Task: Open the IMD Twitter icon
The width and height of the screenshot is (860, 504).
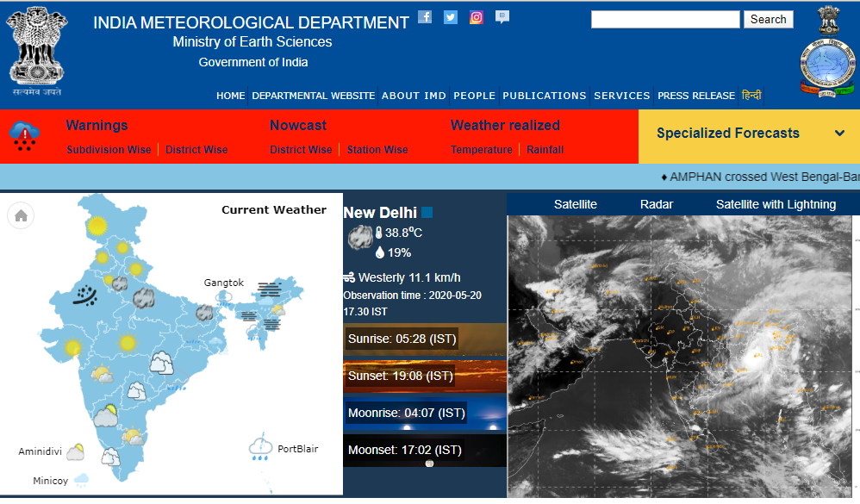Action: click(x=451, y=17)
